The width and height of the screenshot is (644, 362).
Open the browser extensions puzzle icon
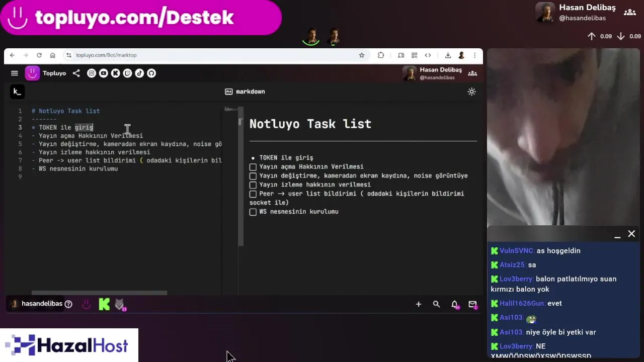pos(381,55)
